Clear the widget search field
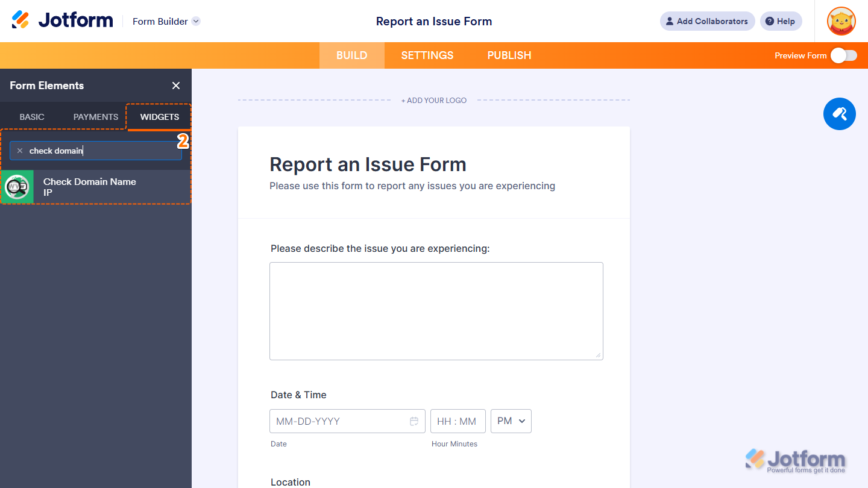The image size is (868, 488). coord(20,150)
